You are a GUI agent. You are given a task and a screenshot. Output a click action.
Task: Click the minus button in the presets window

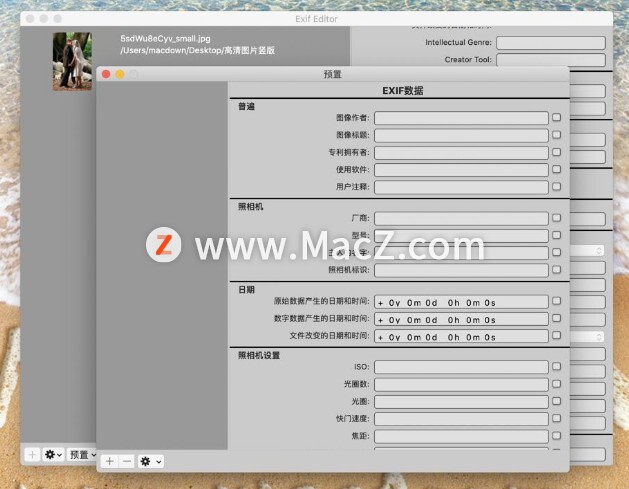click(127, 461)
